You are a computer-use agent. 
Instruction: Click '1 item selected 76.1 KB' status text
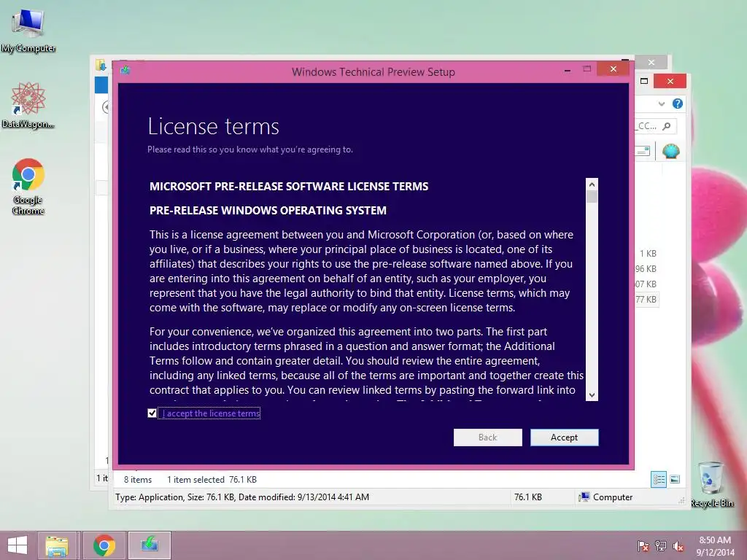pos(212,480)
